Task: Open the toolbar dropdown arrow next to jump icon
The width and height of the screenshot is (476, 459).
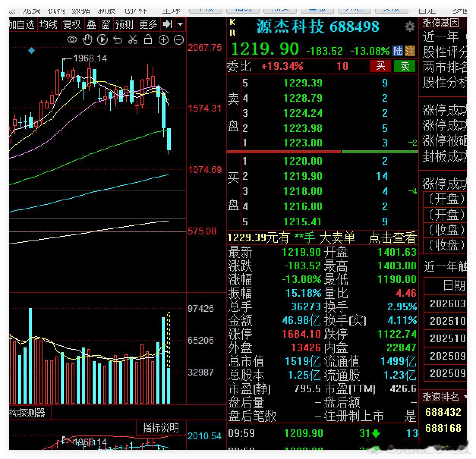Action: (180, 25)
